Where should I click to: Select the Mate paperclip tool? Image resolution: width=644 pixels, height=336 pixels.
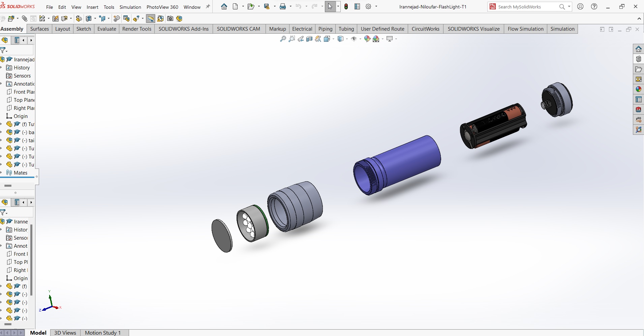click(25, 19)
